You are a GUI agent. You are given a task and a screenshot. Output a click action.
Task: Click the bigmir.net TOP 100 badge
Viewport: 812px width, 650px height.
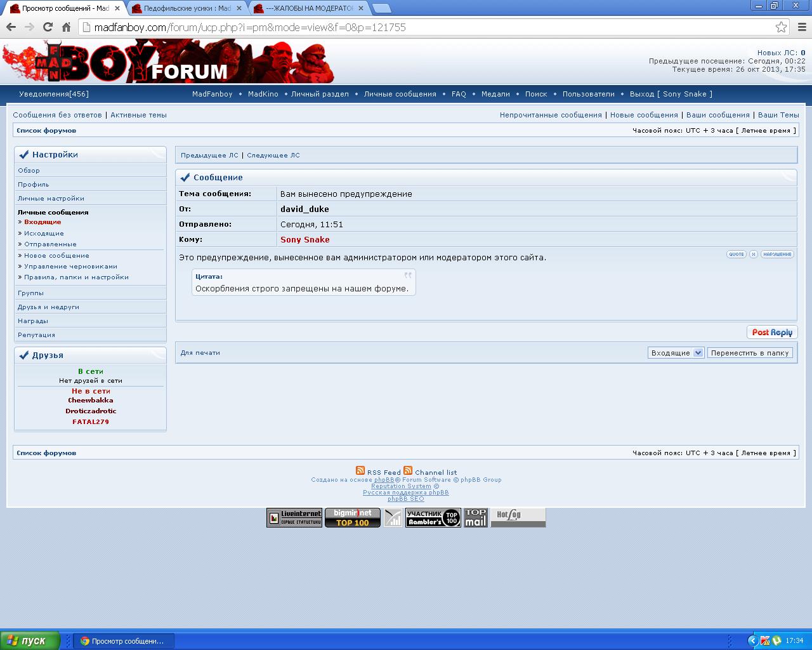pyautogui.click(x=352, y=518)
